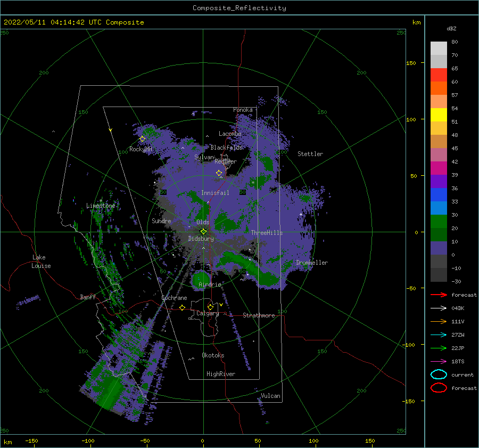Click the cyan current ellipse icon
This screenshot has width=479, height=448.
[439, 374]
